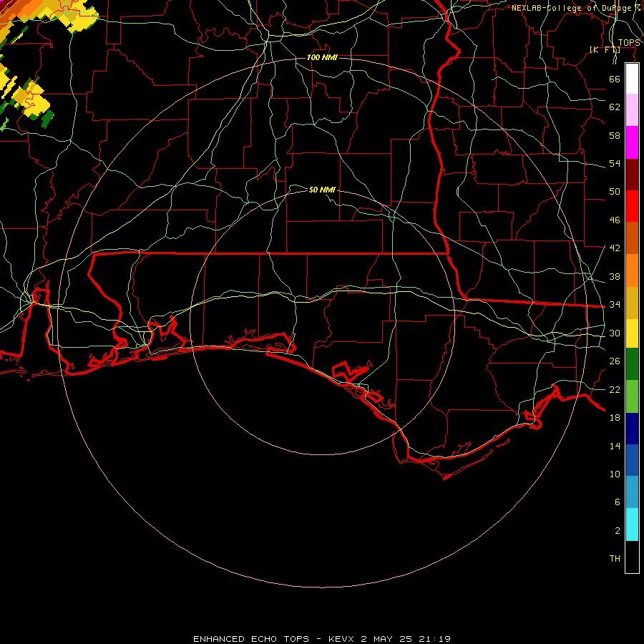Click the '14' legend value
644x644 pixels.
point(615,446)
